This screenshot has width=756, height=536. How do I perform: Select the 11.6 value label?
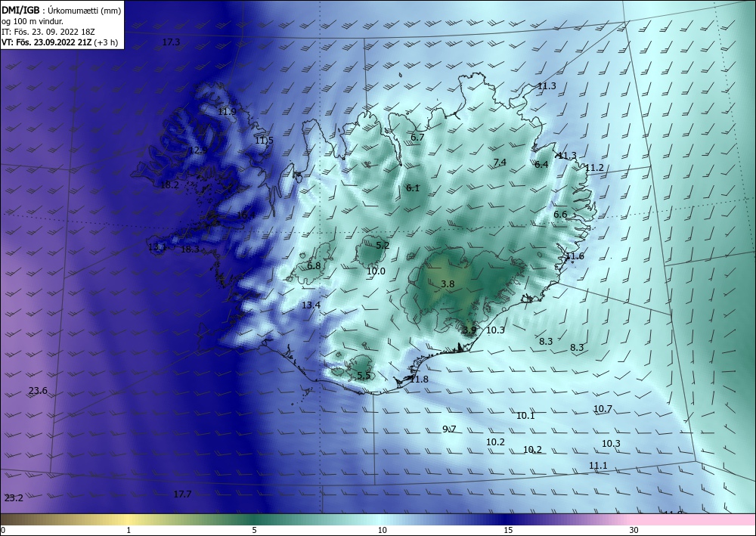coord(575,256)
